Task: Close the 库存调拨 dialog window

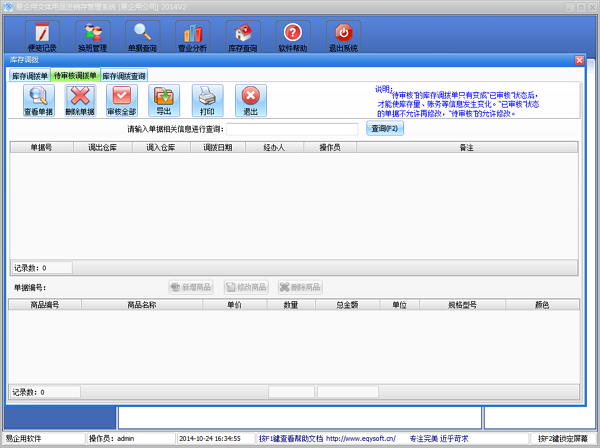Action: (579, 60)
